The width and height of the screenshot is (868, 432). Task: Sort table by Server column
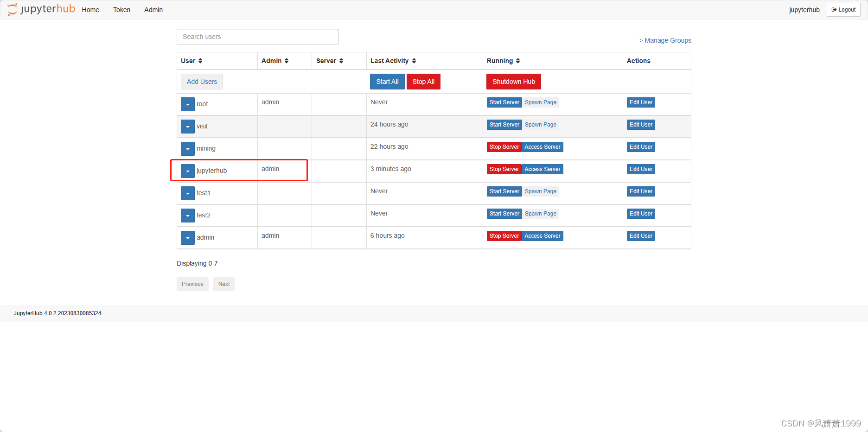click(341, 61)
